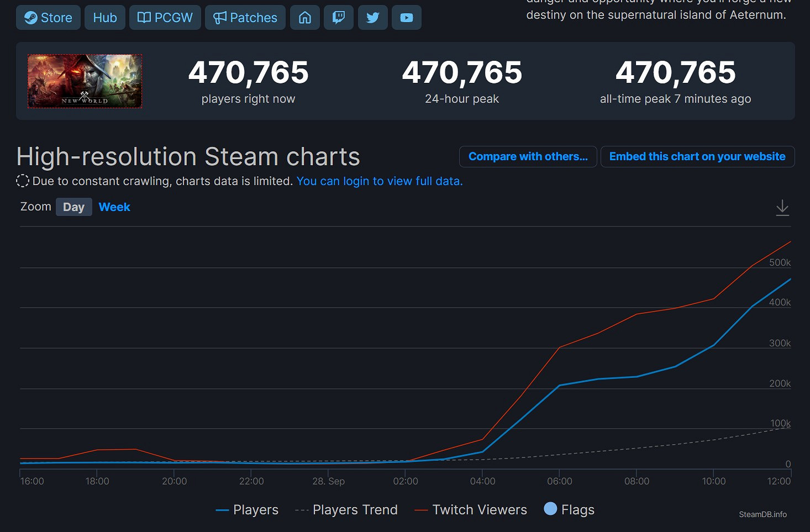Image resolution: width=810 pixels, height=532 pixels.
Task: Open the Hub button
Action: pyautogui.click(x=104, y=18)
